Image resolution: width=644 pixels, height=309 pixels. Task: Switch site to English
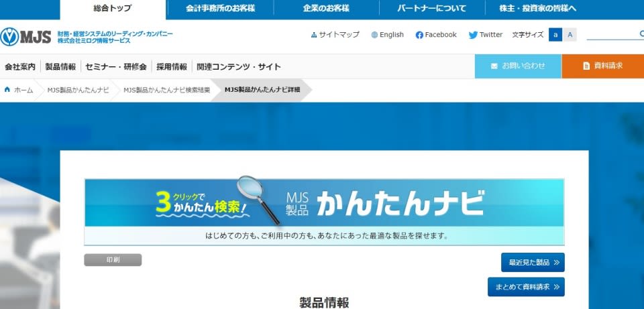tap(391, 35)
